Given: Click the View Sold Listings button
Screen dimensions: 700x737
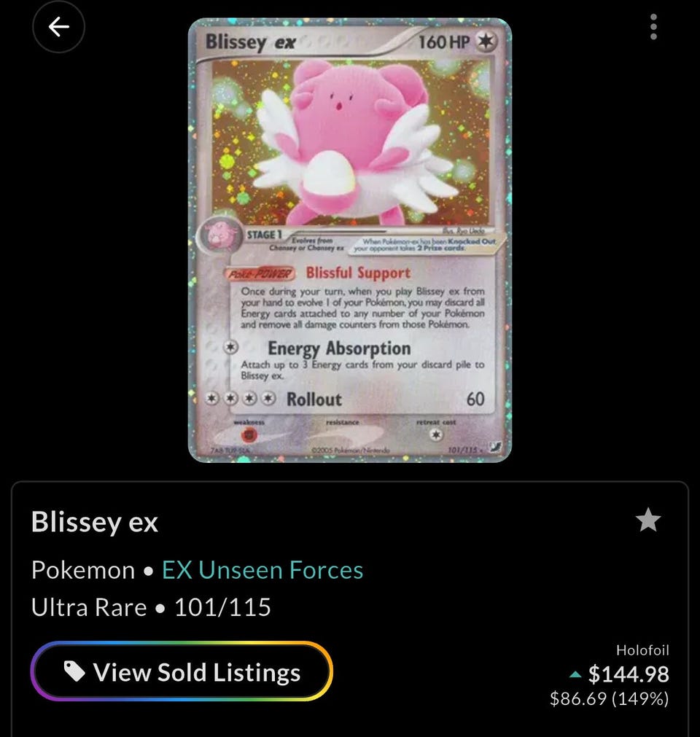Looking at the screenshot, I should (182, 671).
